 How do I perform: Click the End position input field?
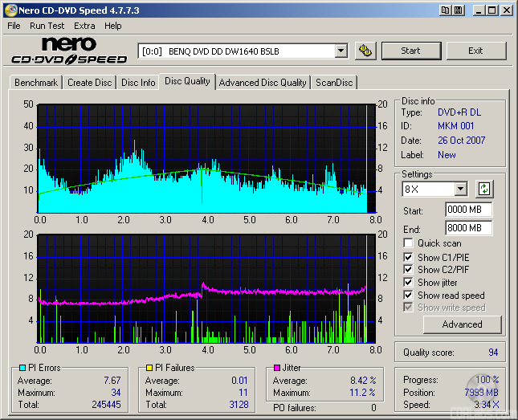pyautogui.click(x=468, y=228)
